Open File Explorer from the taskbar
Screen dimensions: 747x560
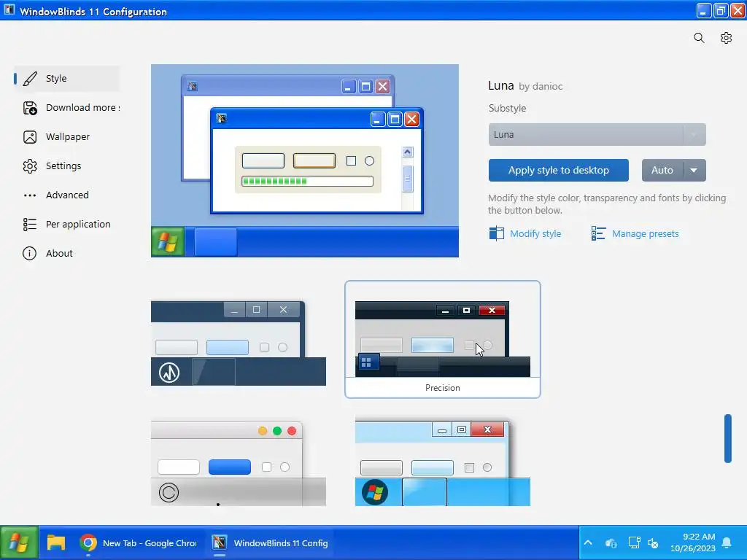55,542
